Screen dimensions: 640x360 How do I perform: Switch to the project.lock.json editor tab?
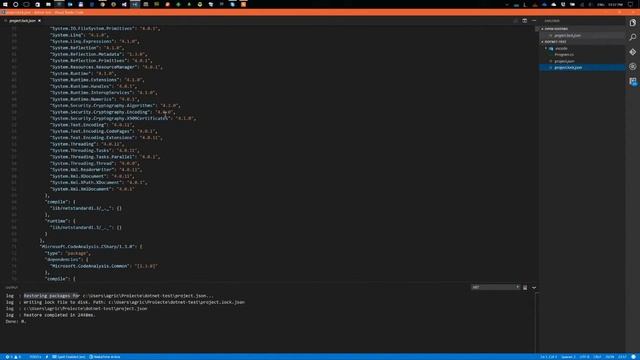coord(22,21)
